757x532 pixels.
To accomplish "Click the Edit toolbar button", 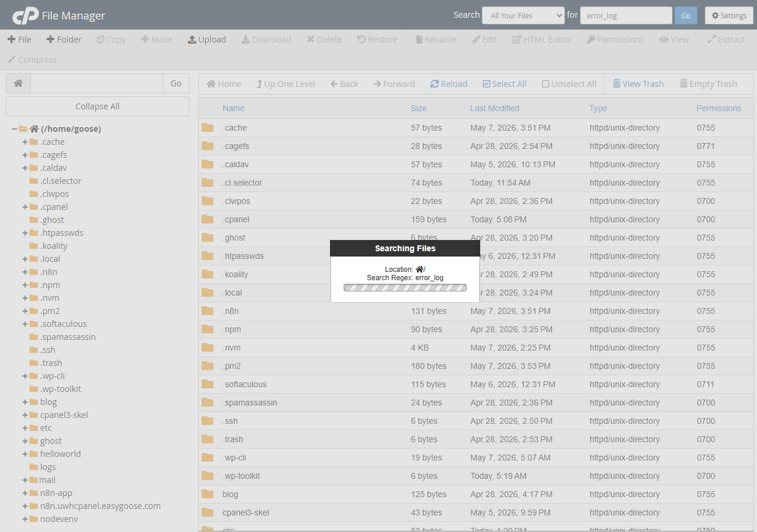I will point(484,40).
